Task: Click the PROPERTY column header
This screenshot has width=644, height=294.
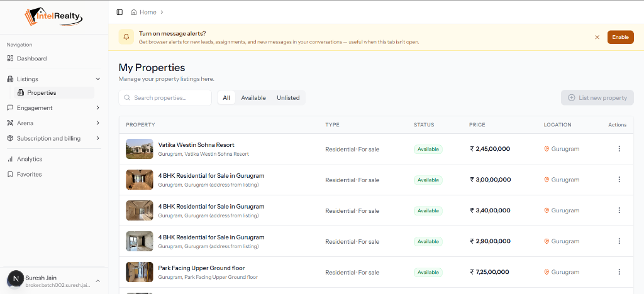Action: tap(140, 124)
